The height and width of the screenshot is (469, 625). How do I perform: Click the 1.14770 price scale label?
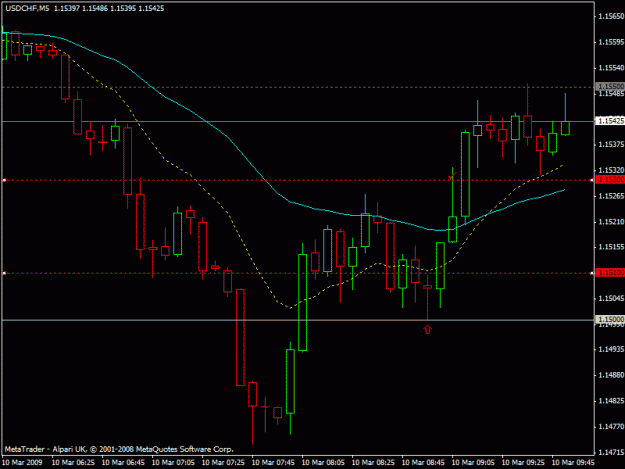coord(611,426)
